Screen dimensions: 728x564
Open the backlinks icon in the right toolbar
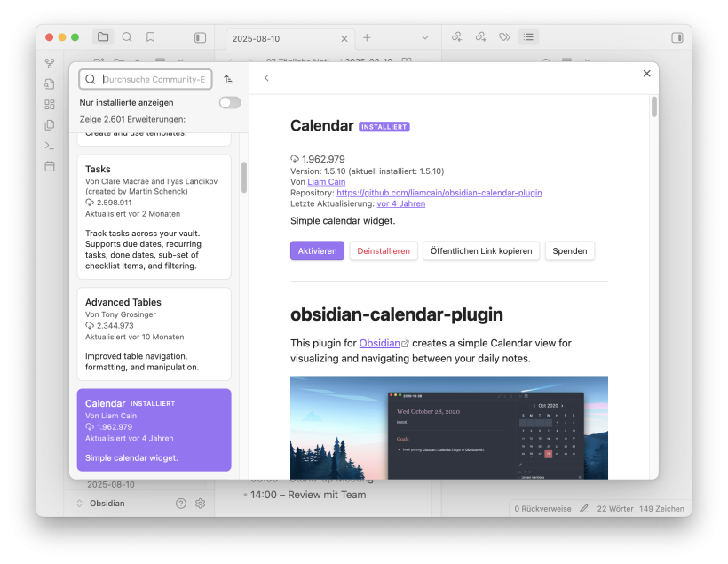tap(457, 36)
